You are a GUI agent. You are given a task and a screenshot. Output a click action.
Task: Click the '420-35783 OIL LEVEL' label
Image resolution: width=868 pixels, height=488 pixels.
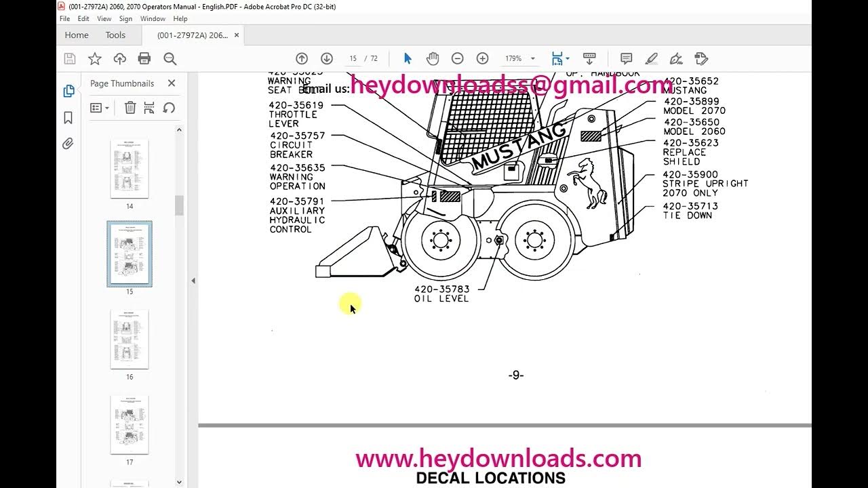tap(442, 293)
